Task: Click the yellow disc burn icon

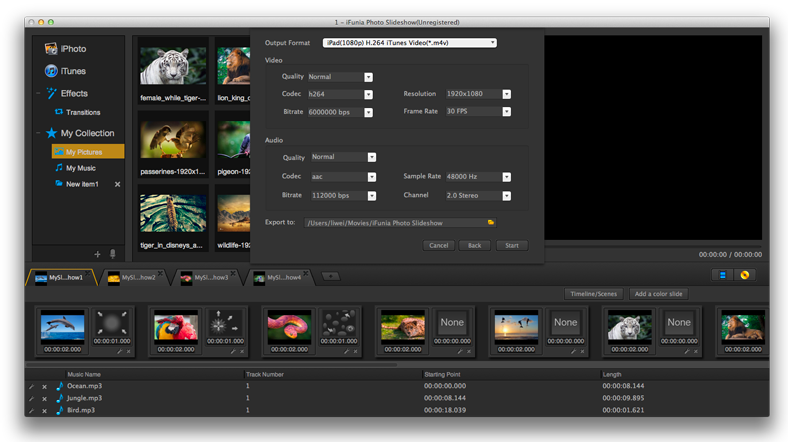Action: (745, 275)
